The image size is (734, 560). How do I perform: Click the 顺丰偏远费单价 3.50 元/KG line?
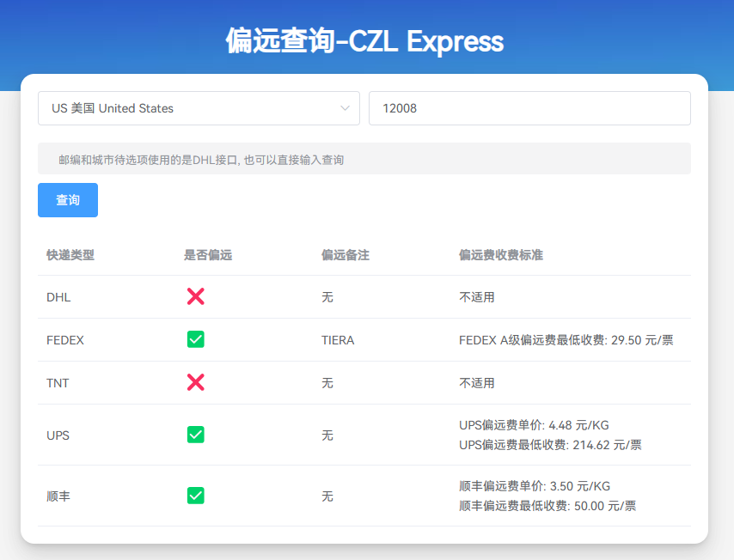click(x=535, y=486)
